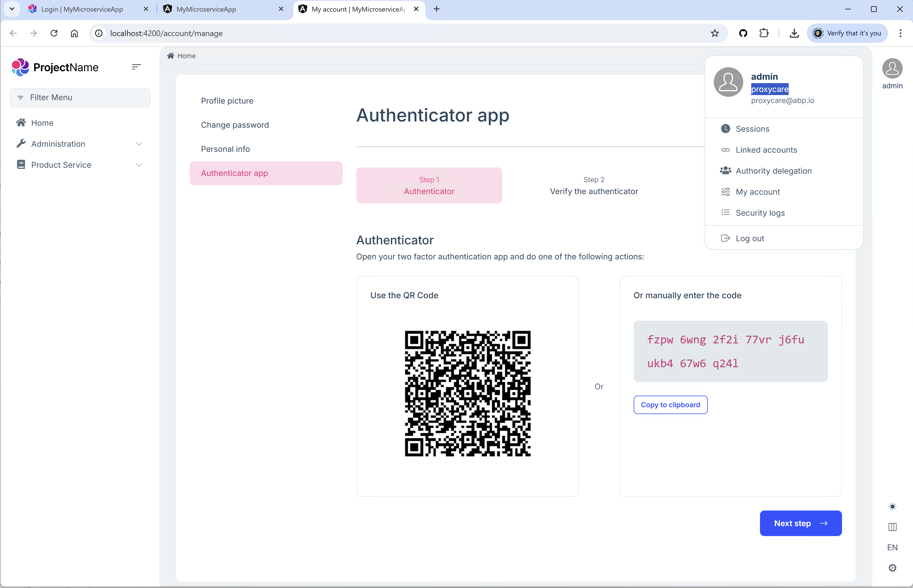Bookmark this page with star icon
This screenshot has height=588, width=913.
715,33
